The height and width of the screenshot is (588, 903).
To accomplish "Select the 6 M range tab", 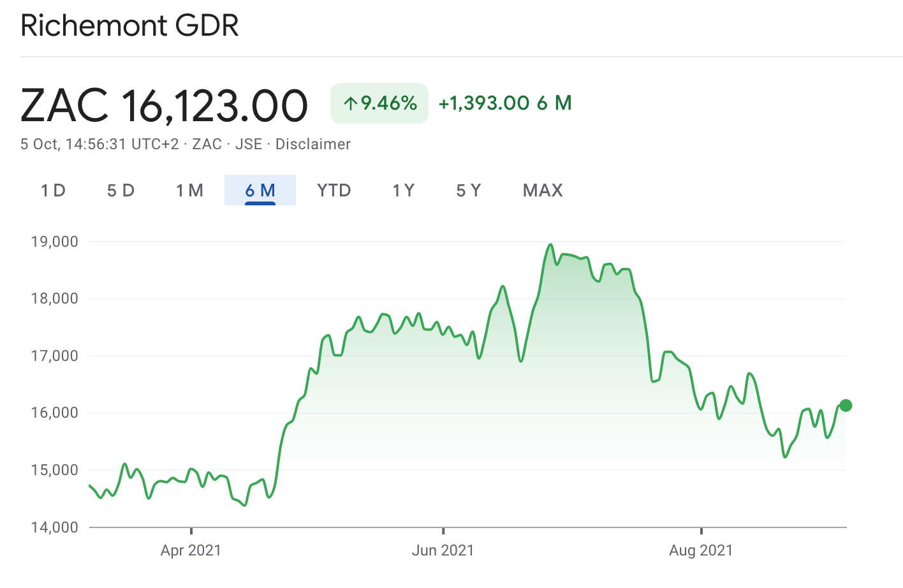I will click(x=260, y=190).
